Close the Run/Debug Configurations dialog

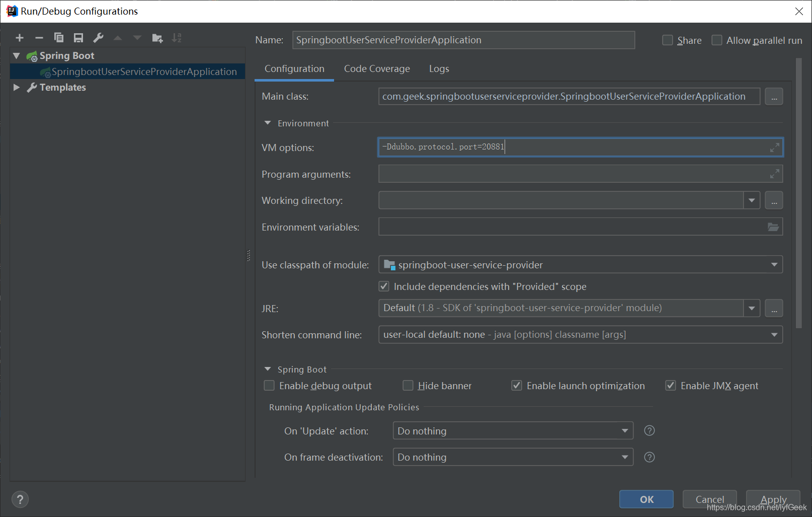[799, 11]
